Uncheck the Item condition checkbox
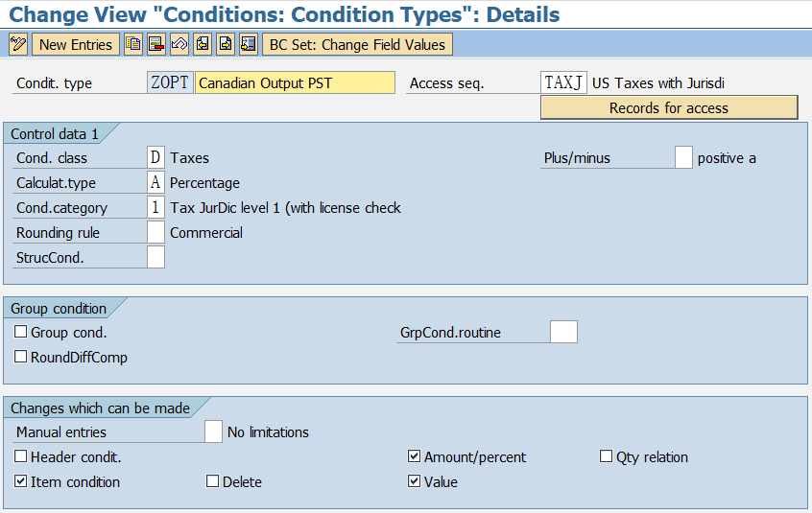The height and width of the screenshot is (513, 812). point(21,481)
